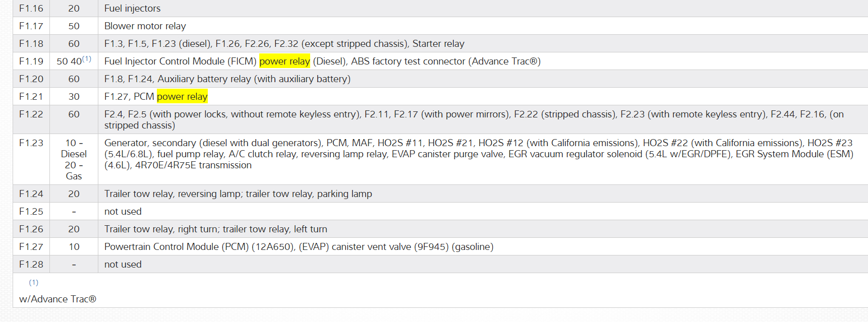This screenshot has height=322, width=868.
Task: Click the F1.22 fuse label
Action: tap(31, 114)
